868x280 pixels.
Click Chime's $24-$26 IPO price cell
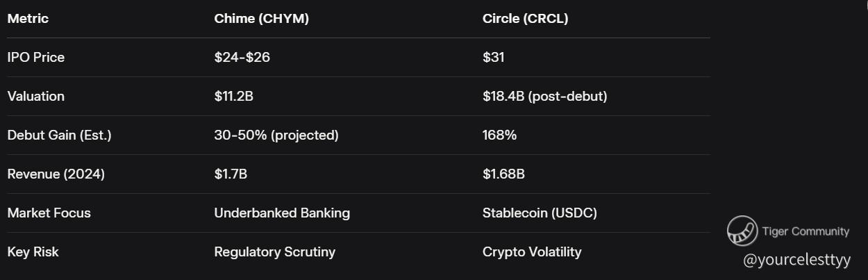pos(242,58)
